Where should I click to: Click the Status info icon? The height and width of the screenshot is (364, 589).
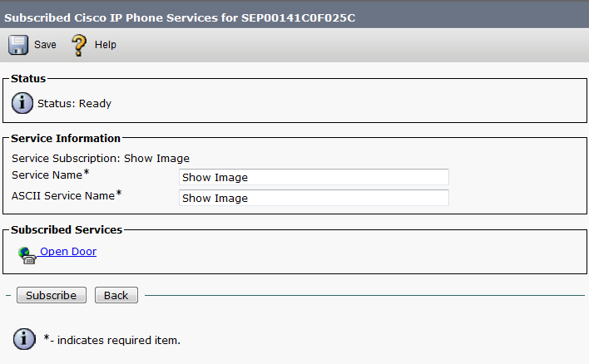(x=22, y=104)
